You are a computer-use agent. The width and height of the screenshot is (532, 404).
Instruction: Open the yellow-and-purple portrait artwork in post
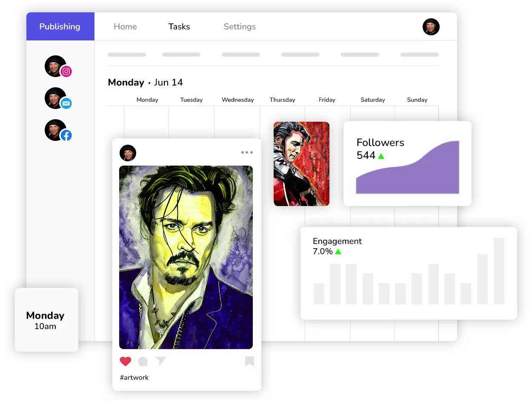(186, 257)
